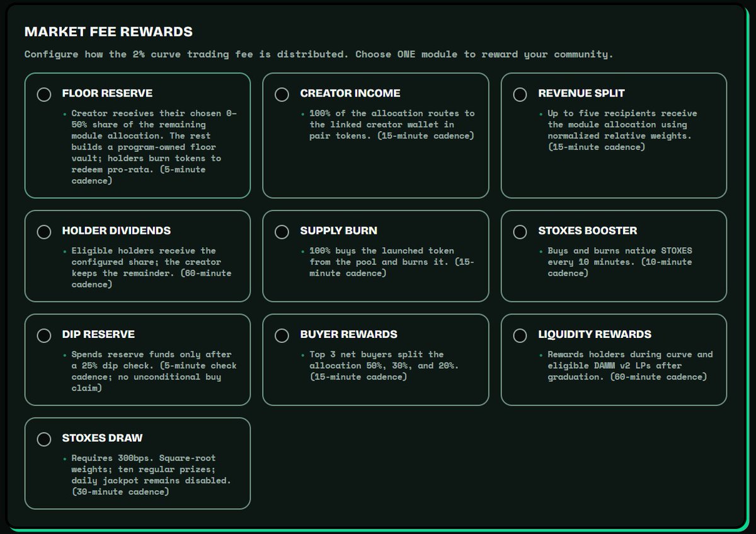Click the FLOOR RESERVE card title
This screenshot has height=534, width=756.
(107, 93)
